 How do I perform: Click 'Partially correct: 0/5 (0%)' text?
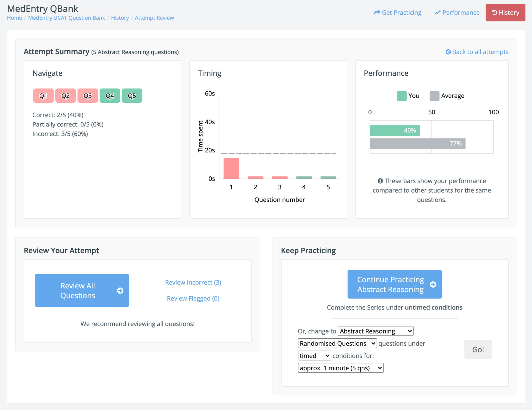[68, 124]
